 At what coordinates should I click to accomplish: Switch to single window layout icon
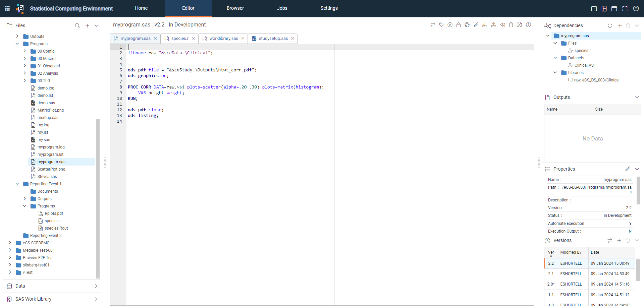(x=614, y=9)
